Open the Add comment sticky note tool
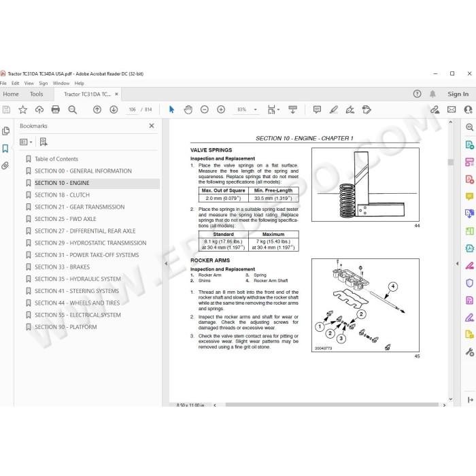The height and width of the screenshot is (476, 476). coord(317,109)
